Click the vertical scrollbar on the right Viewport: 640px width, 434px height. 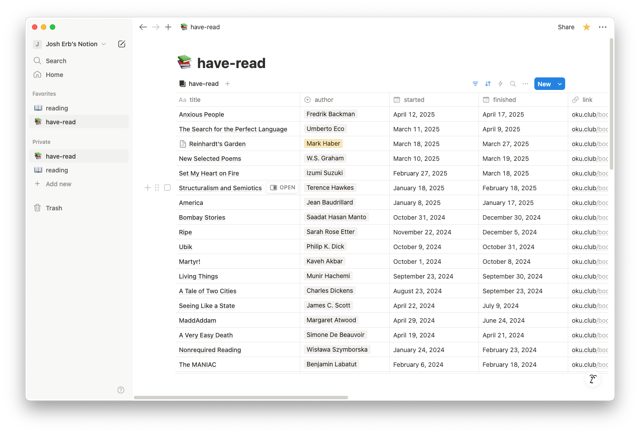coord(611,104)
